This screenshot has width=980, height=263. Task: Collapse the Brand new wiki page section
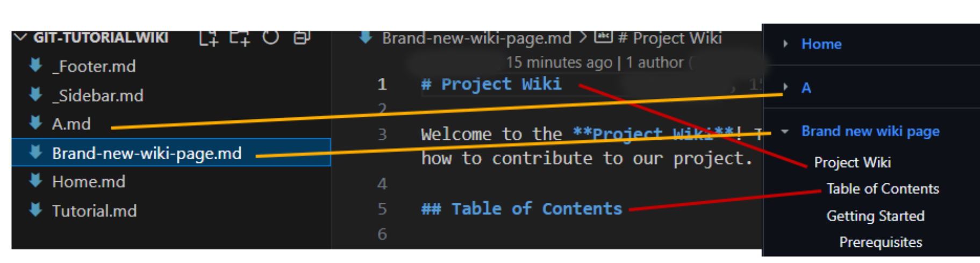click(x=785, y=131)
